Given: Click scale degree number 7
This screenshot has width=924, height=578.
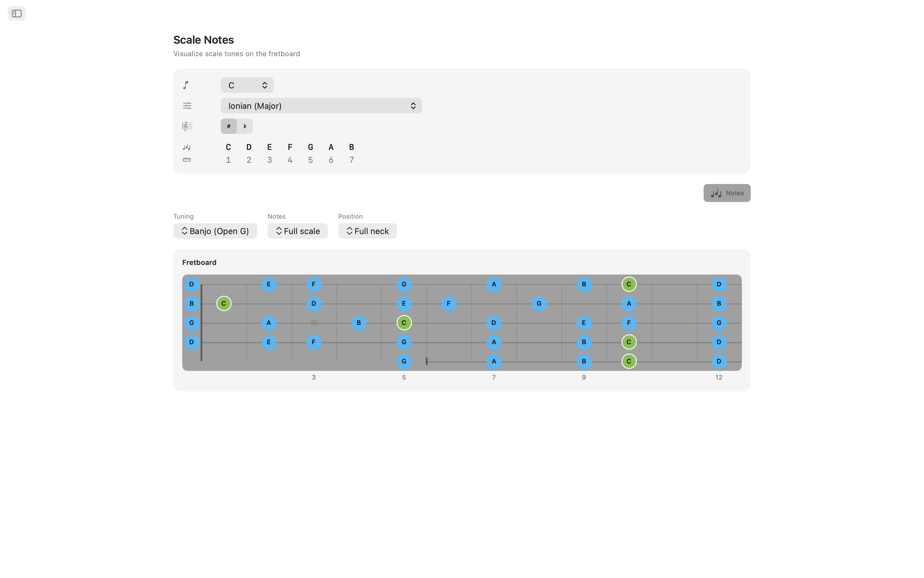Looking at the screenshot, I should point(352,160).
